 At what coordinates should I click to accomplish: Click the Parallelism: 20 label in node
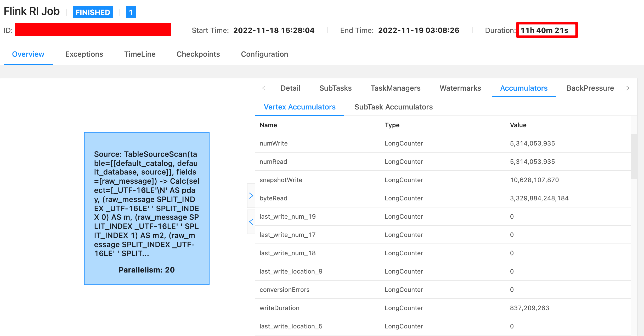146,270
